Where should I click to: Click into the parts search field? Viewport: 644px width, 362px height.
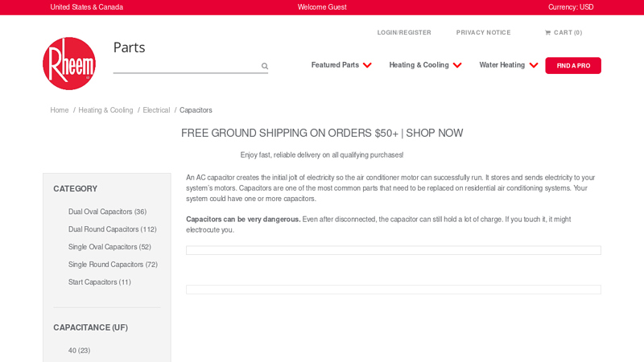(185, 66)
